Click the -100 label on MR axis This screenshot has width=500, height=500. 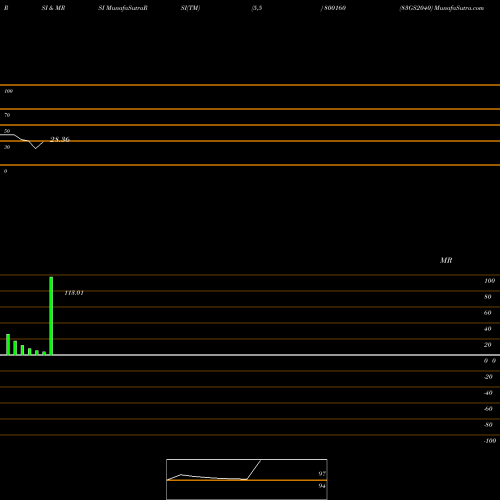tap(490, 441)
